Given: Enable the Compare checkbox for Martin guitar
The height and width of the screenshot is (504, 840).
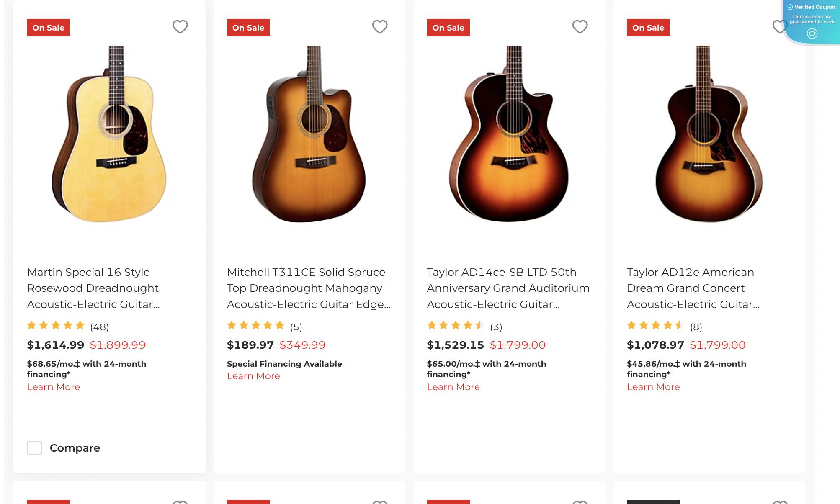Looking at the screenshot, I should [34, 448].
